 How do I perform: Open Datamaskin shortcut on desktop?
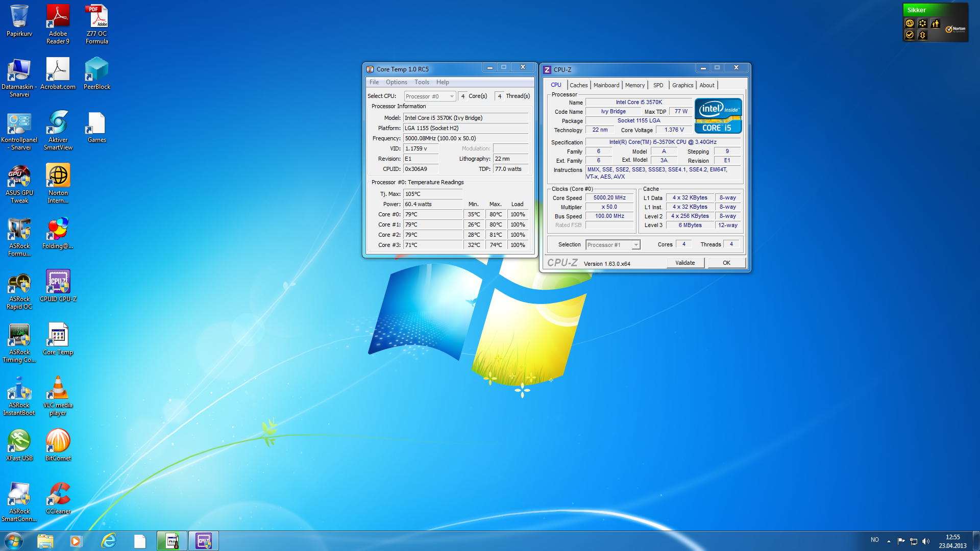(19, 77)
